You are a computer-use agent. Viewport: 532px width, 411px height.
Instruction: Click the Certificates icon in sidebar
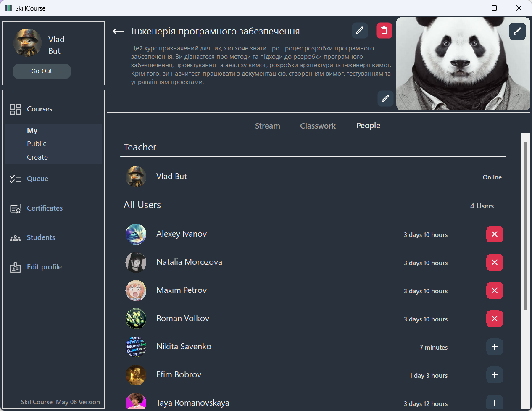[16, 208]
